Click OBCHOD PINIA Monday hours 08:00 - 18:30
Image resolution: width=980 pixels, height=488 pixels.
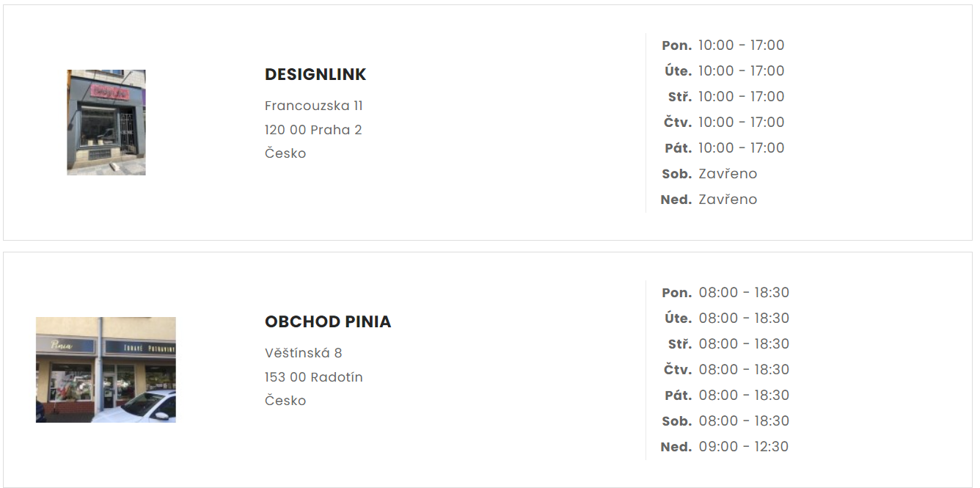click(x=744, y=293)
